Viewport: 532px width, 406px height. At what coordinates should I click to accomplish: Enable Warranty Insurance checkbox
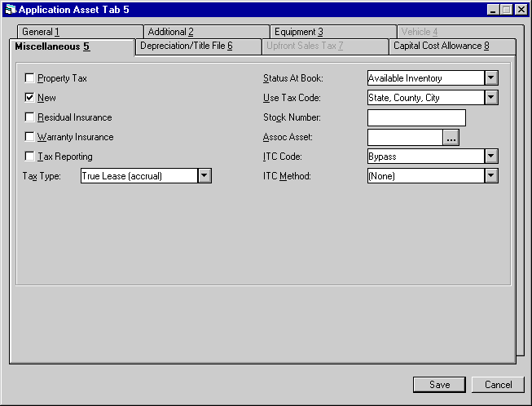(x=29, y=137)
